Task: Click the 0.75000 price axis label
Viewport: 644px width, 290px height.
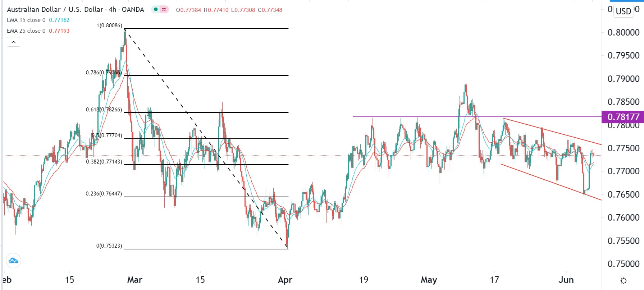Action: click(624, 264)
